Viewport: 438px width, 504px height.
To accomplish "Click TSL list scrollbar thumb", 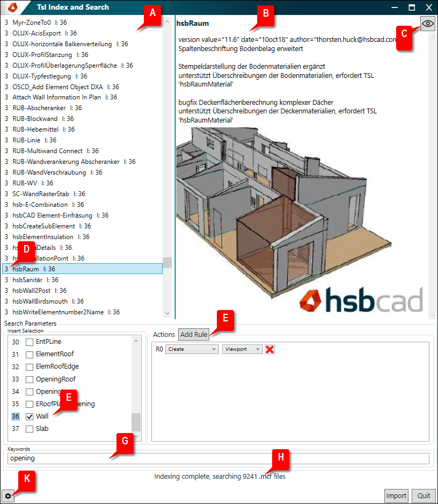I will point(167,263).
